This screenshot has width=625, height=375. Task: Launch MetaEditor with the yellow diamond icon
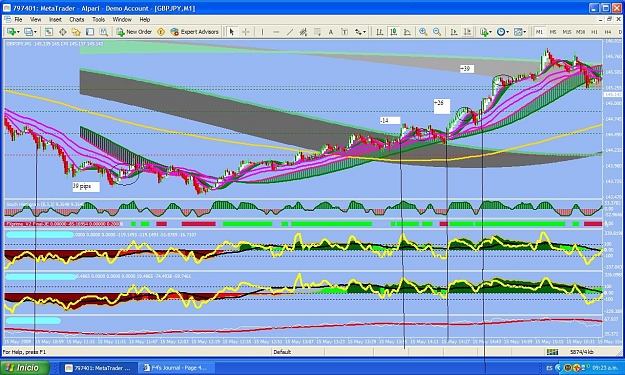click(161, 32)
